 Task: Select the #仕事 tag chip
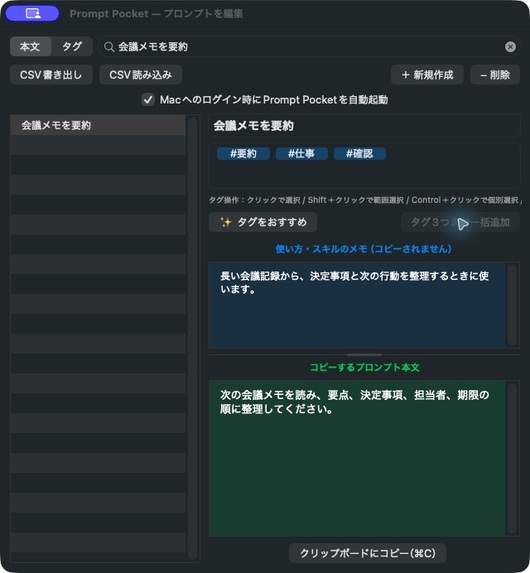tap(302, 153)
